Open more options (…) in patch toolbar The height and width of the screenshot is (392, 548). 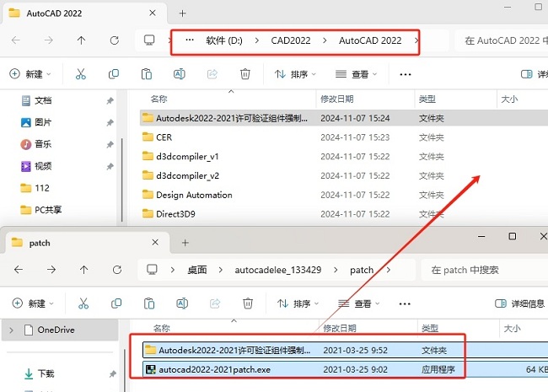coord(405,303)
